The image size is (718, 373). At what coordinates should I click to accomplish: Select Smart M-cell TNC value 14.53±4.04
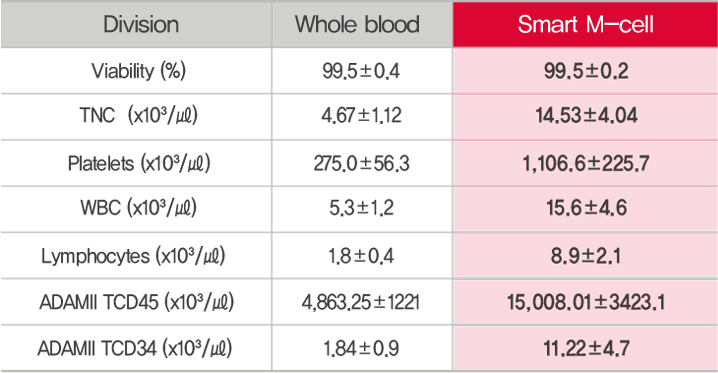pyautogui.click(x=586, y=115)
